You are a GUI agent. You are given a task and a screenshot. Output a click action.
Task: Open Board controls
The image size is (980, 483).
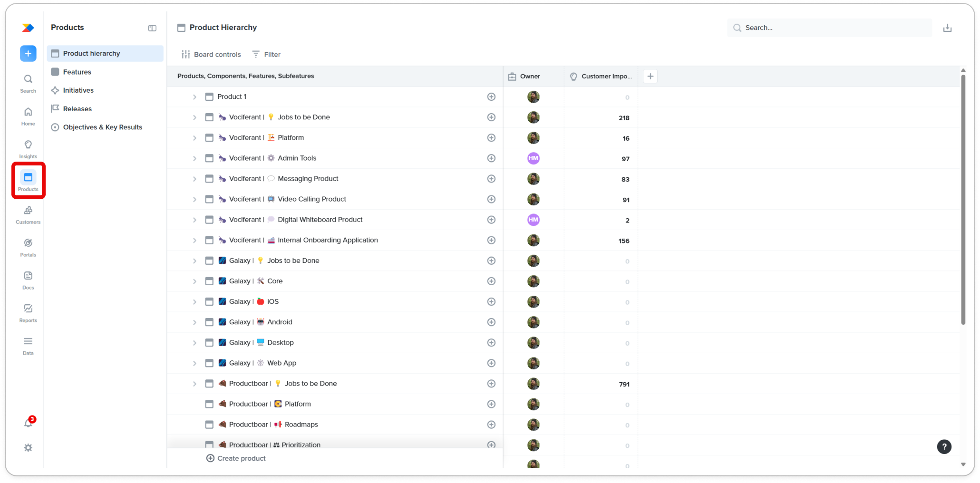point(211,54)
